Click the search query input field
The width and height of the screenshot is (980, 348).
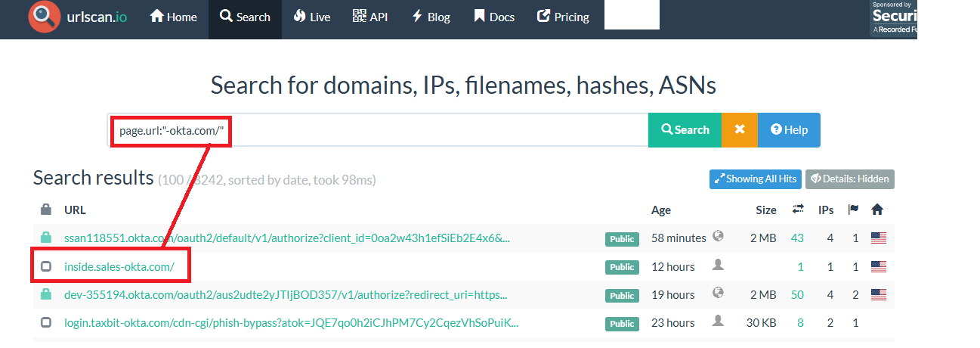(x=378, y=130)
